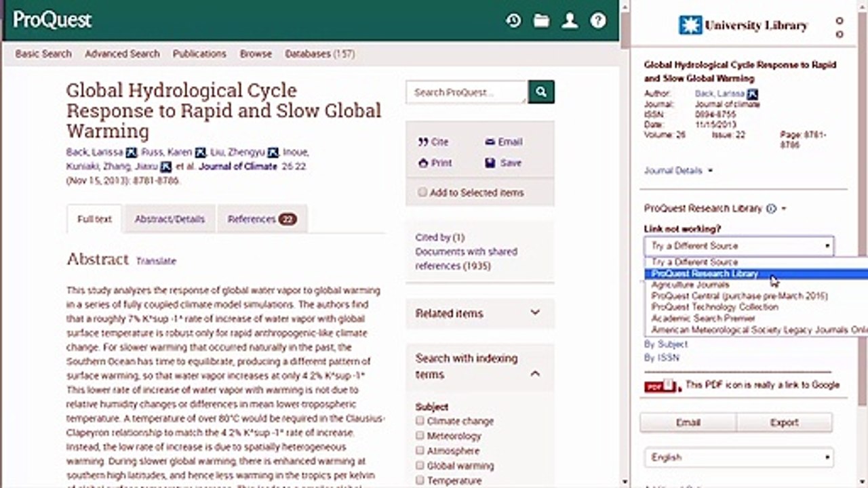Screen dimensions: 868x488
Task: Expand the Journal Details arrow
Action: pyautogui.click(x=710, y=171)
